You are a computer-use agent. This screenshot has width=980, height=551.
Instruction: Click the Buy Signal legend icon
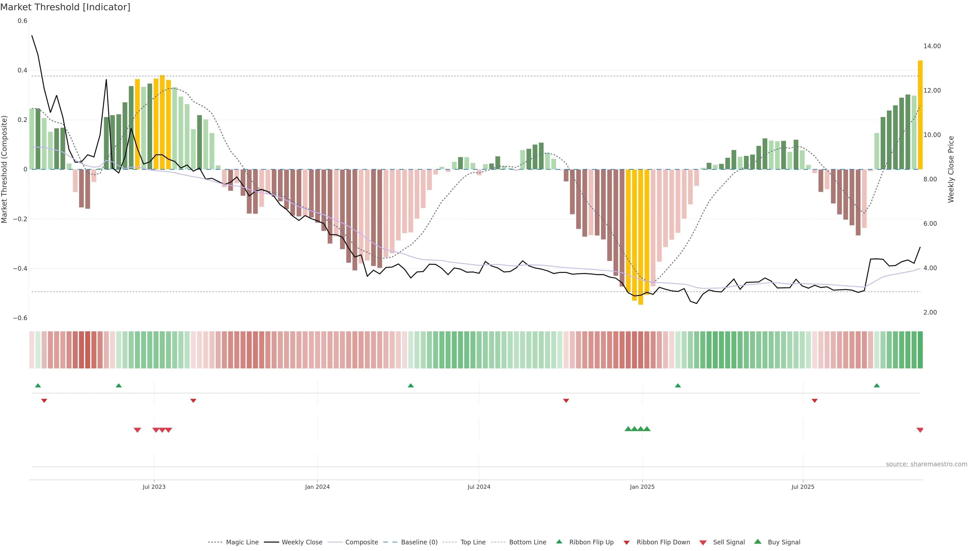[758, 542]
